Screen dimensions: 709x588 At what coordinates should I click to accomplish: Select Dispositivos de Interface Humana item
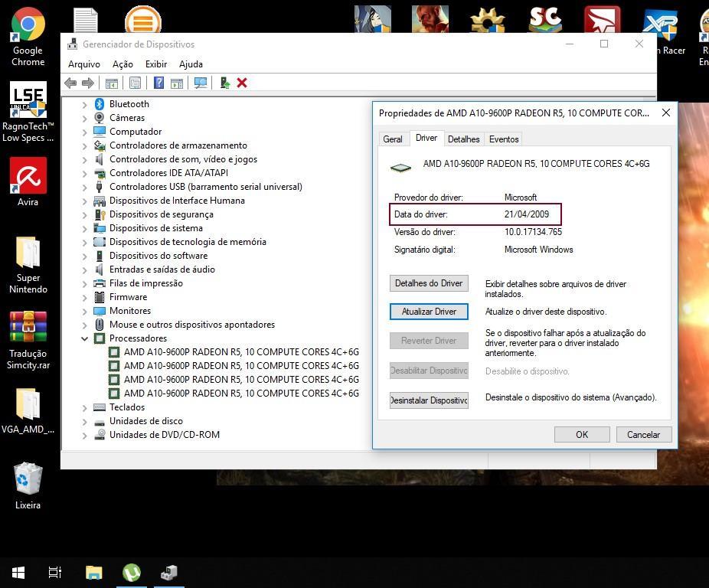[x=177, y=201]
